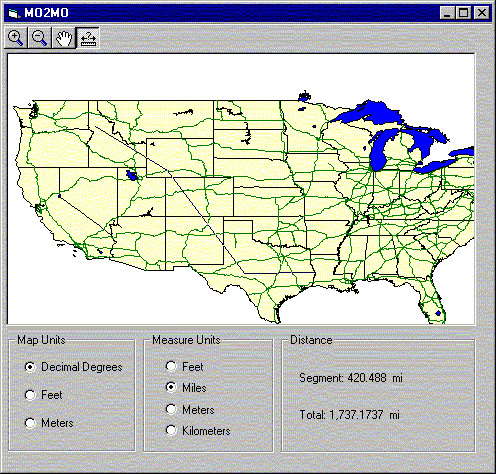
Task: Click the Florida peninsula on the map
Action: 432,300
